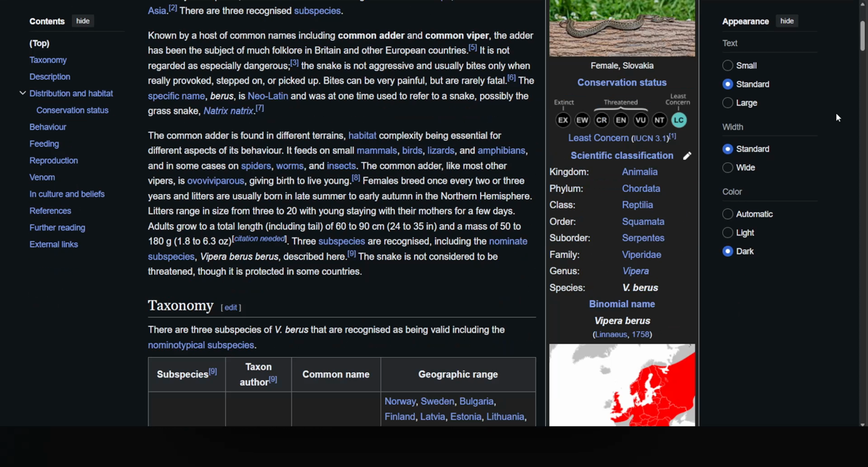Viewport: 868px width, 467px height.
Task: Open External links in contents
Action: (x=54, y=244)
